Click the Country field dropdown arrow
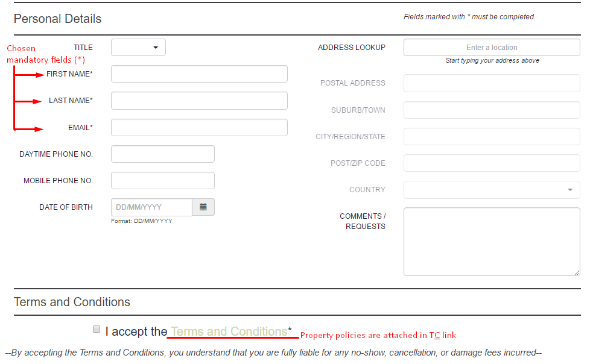This screenshot has width=593, height=364. coord(570,190)
